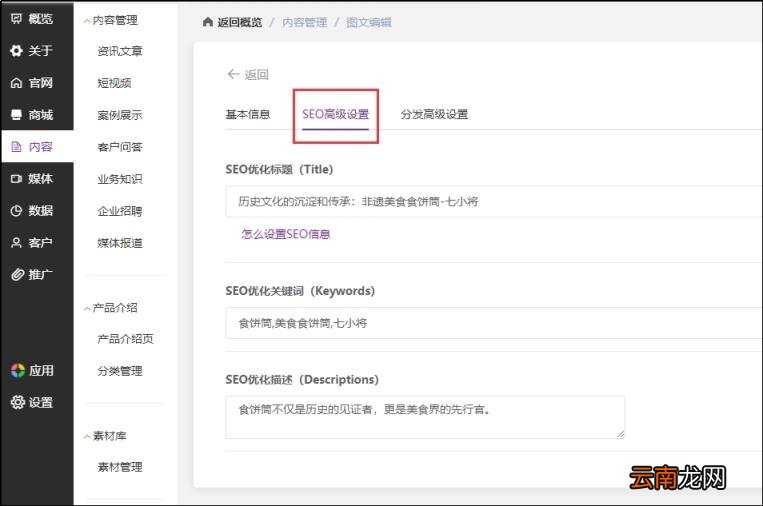Click the 客户 person icon
763x506 pixels.
coord(17,242)
